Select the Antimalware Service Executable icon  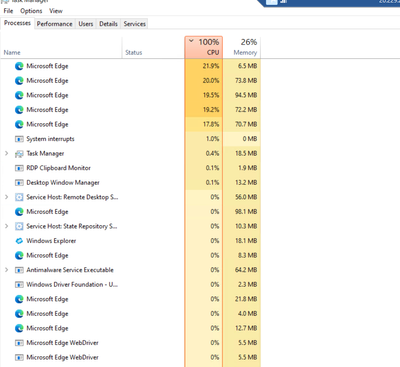pos(19,270)
